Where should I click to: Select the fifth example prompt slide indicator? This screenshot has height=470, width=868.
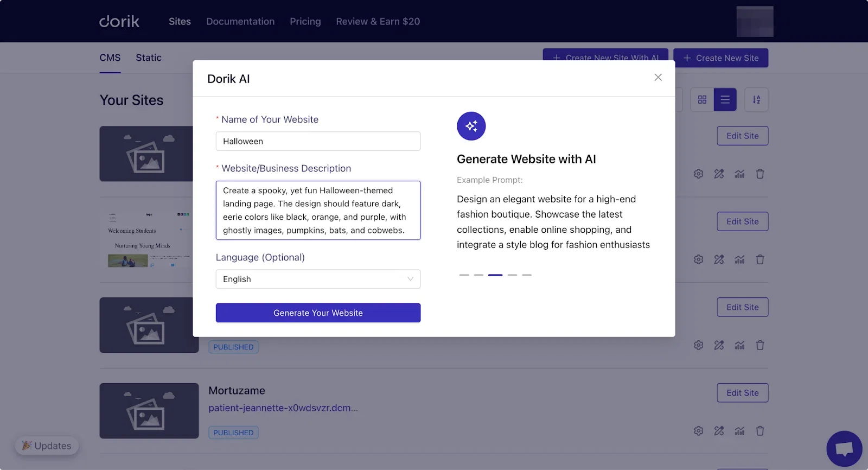click(x=527, y=275)
